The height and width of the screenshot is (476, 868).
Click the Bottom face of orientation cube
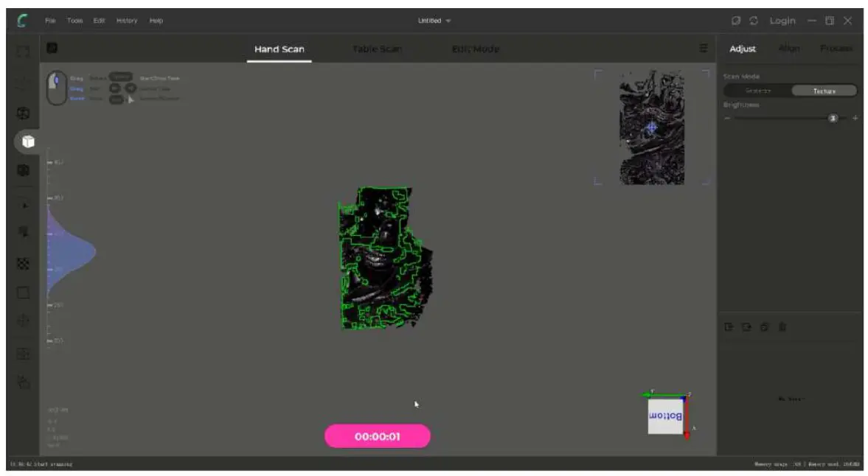click(665, 416)
